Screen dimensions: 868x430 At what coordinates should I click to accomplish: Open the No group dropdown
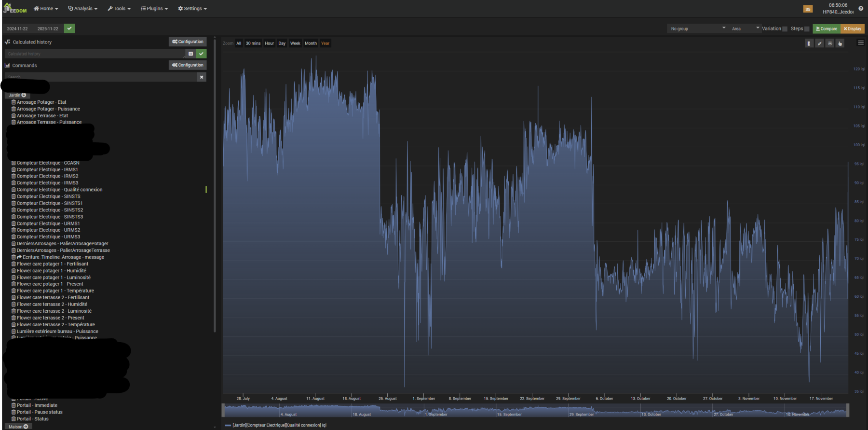(x=697, y=29)
